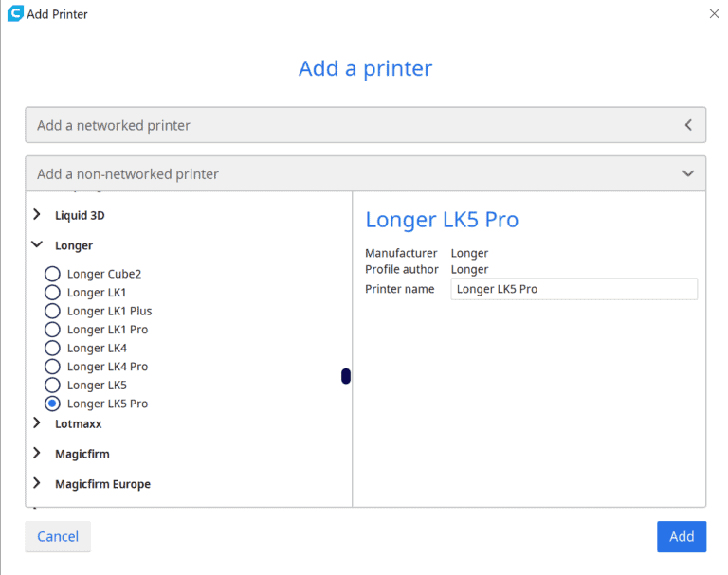This screenshot has width=728, height=575.
Task: Click into the Printer name input field
Action: click(573, 289)
